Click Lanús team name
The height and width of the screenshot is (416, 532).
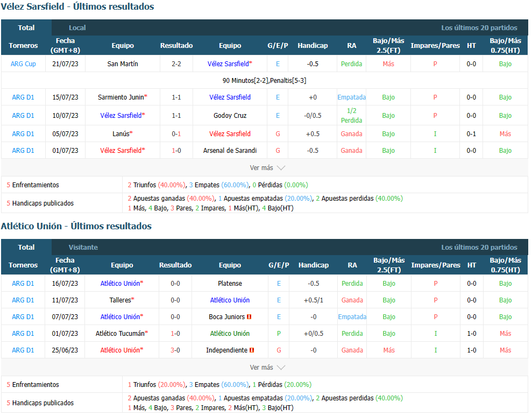click(x=121, y=134)
